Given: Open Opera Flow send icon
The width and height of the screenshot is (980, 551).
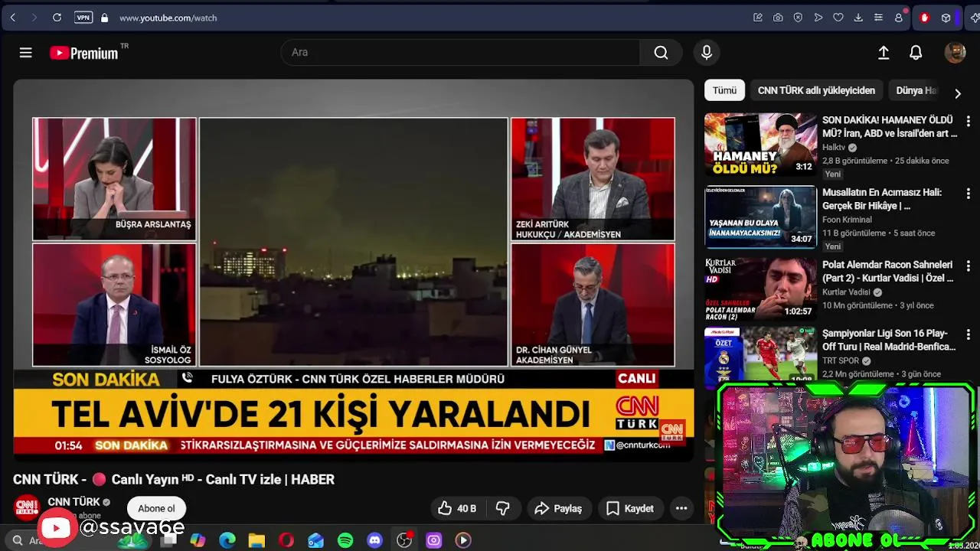Looking at the screenshot, I should click(818, 18).
